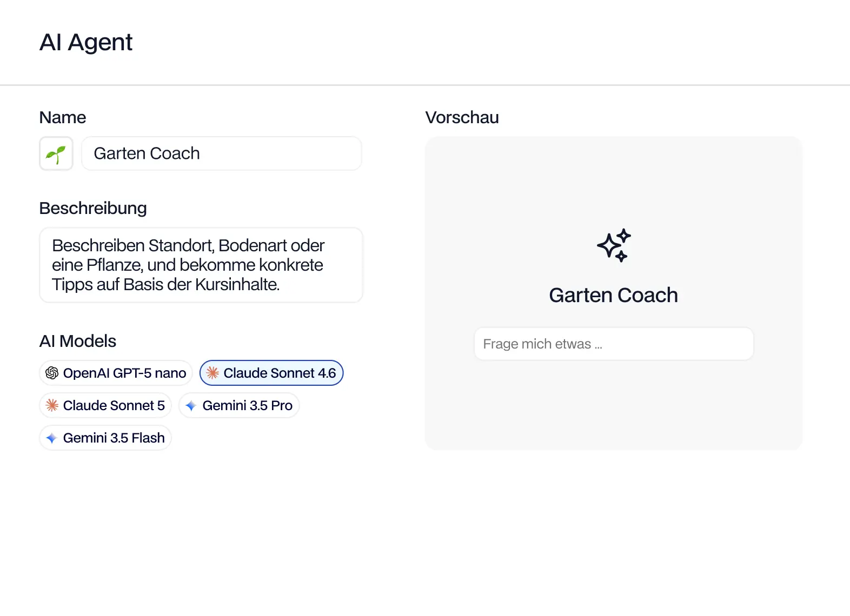Image resolution: width=850 pixels, height=616 pixels.
Task: Click the AI Models section label
Action: coord(78,341)
